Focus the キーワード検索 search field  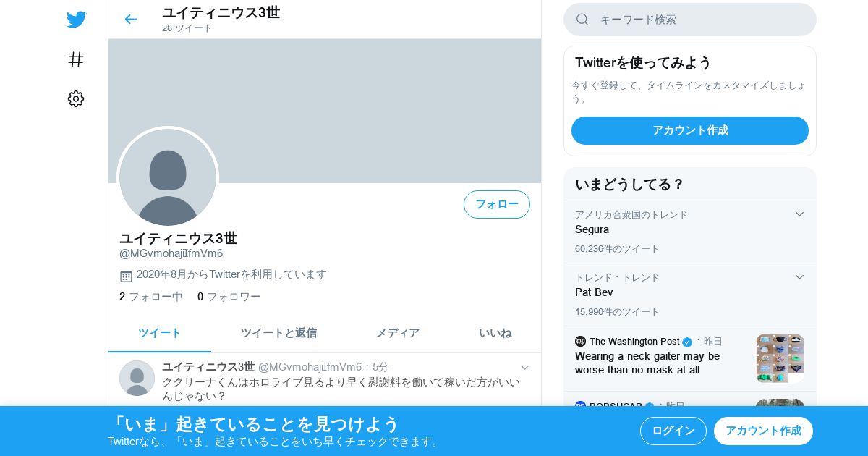click(690, 20)
